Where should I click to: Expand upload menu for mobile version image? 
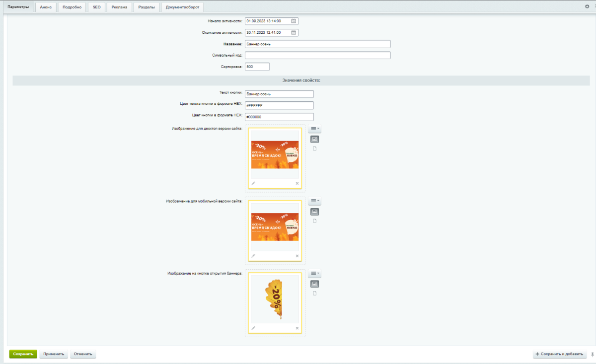(314, 202)
